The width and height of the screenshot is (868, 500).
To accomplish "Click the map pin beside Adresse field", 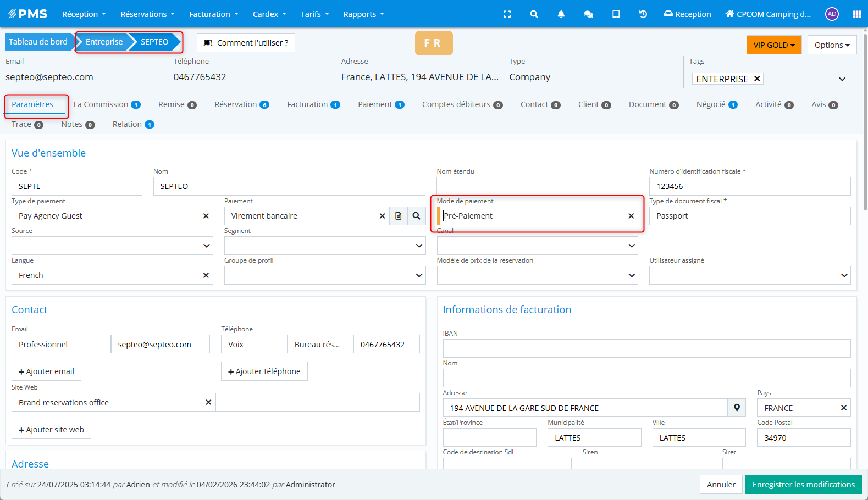I will pyautogui.click(x=737, y=408).
